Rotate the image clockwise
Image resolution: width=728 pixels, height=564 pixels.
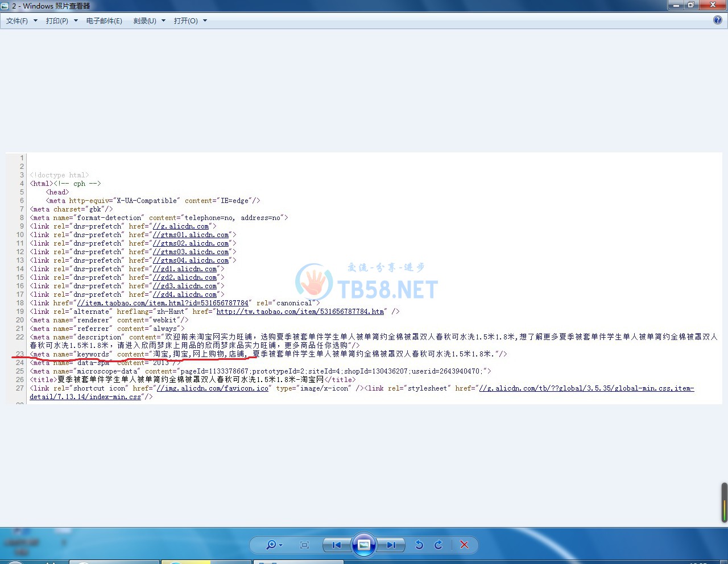coord(439,545)
